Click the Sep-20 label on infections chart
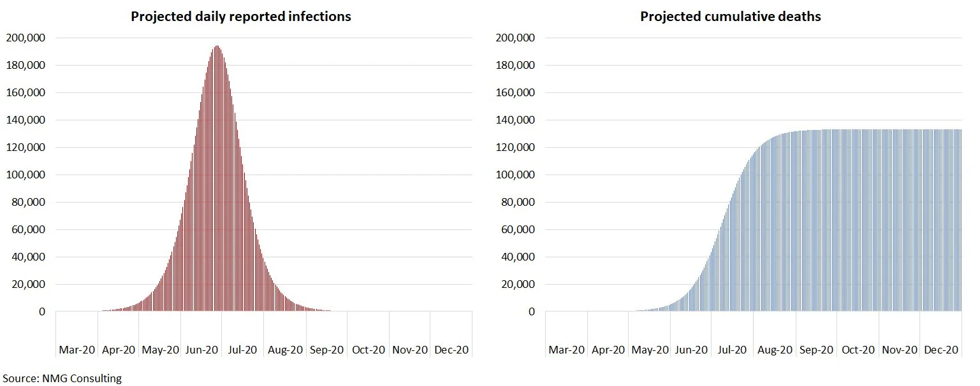The image size is (980, 386). point(326,350)
